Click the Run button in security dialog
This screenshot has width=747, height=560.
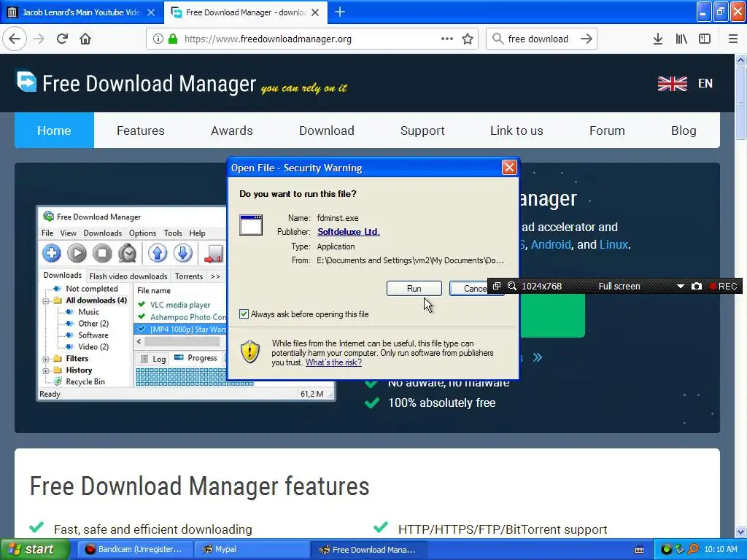point(414,288)
